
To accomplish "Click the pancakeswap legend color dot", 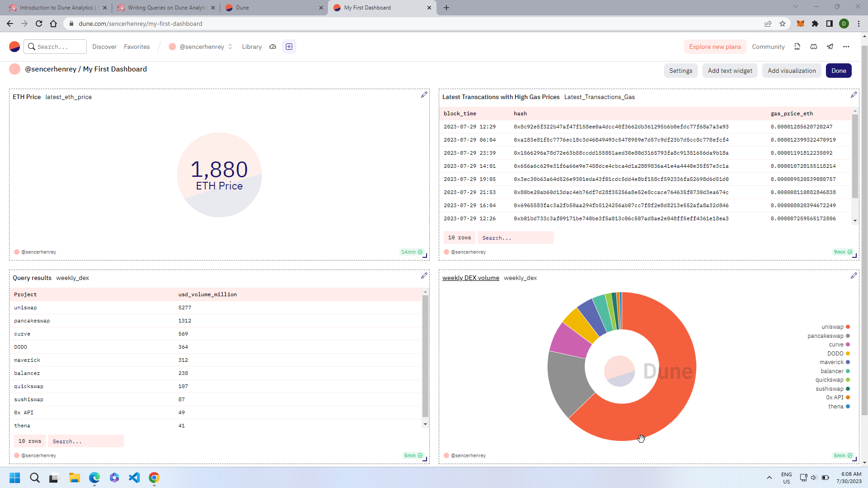I will (x=848, y=336).
